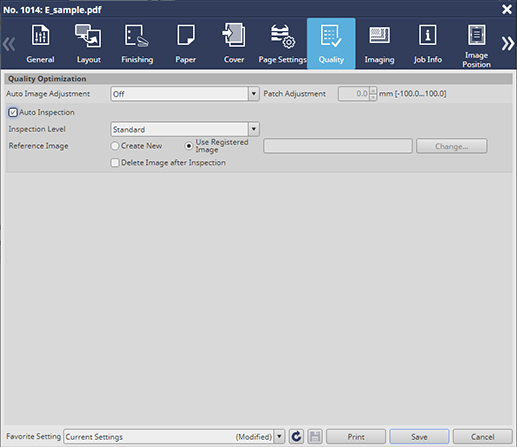Image resolution: width=517 pixels, height=447 pixels.
Task: Click the Cancel button
Action: tap(482, 436)
